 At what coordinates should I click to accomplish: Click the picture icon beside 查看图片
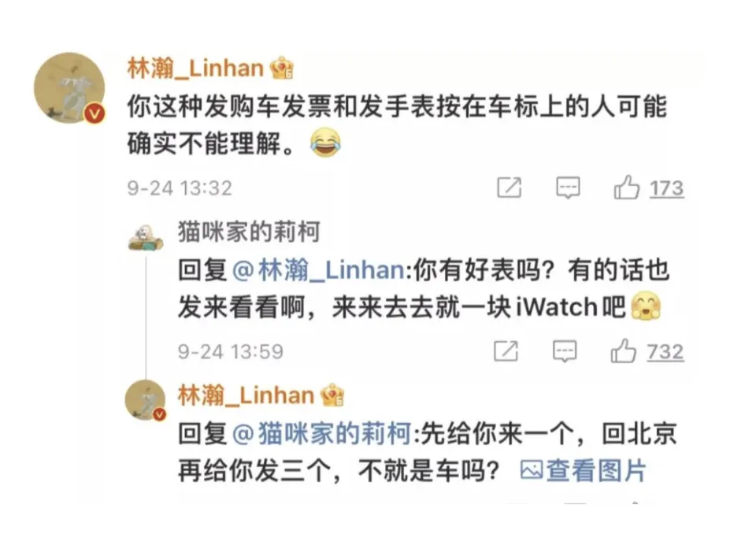click(530, 470)
